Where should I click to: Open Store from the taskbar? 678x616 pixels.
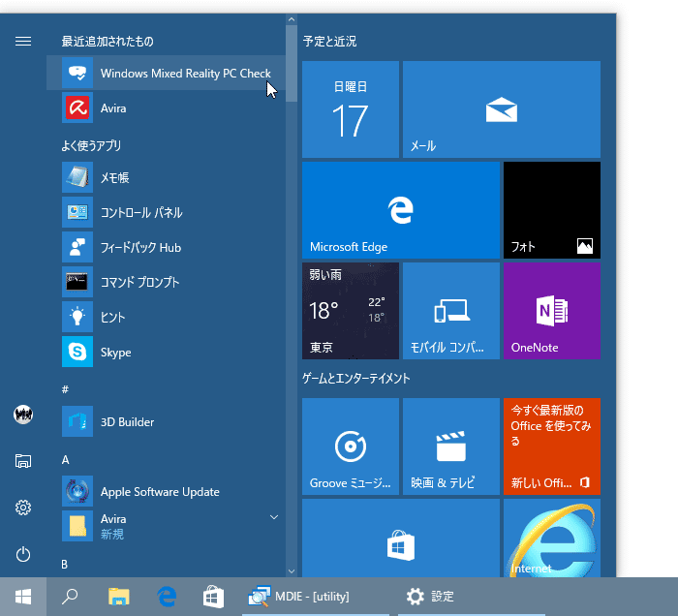pyautogui.click(x=214, y=597)
